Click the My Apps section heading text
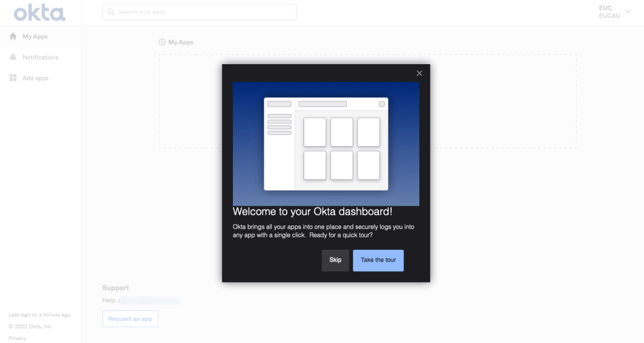 pyautogui.click(x=181, y=42)
